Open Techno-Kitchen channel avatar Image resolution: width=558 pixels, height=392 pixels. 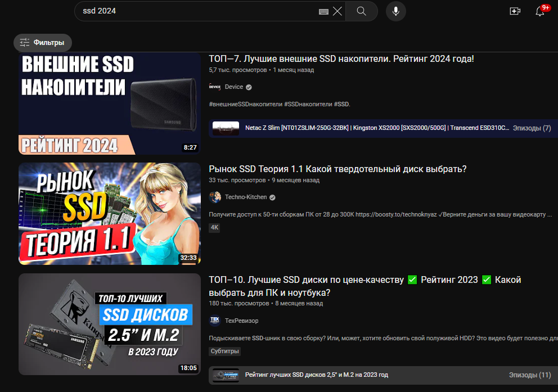[215, 197]
